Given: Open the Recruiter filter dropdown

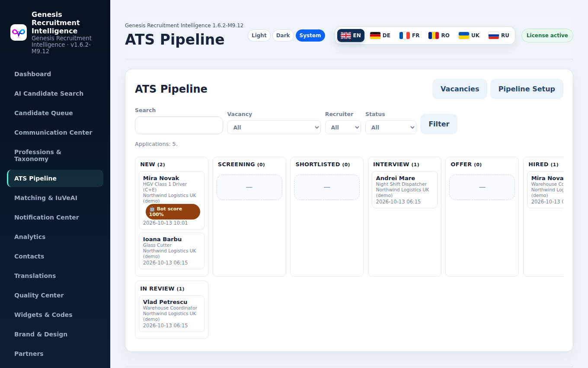Looking at the screenshot, I should [x=343, y=127].
